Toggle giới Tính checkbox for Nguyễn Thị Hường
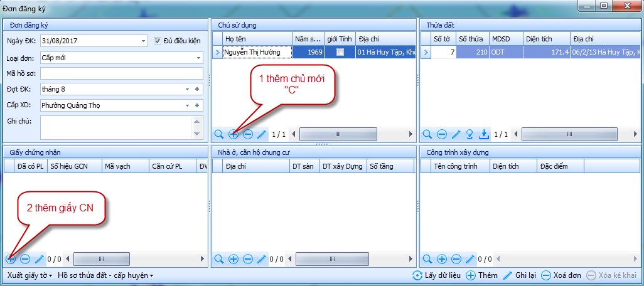The height and width of the screenshot is (286, 644). pos(340,52)
